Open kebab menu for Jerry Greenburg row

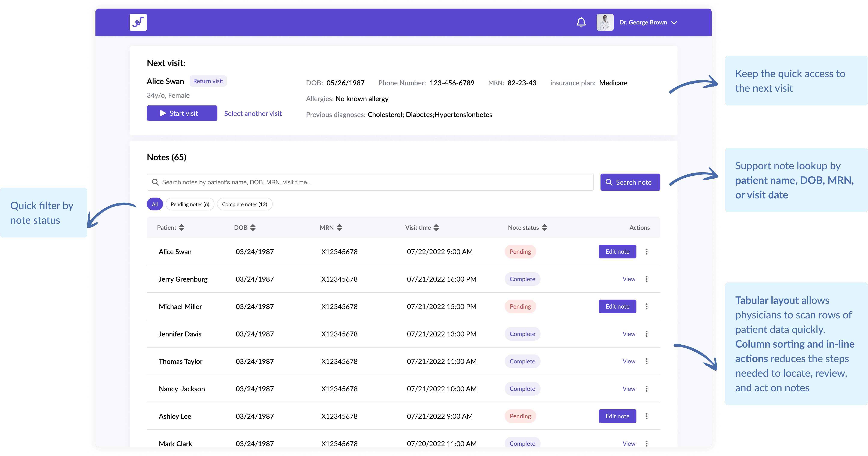pyautogui.click(x=646, y=279)
